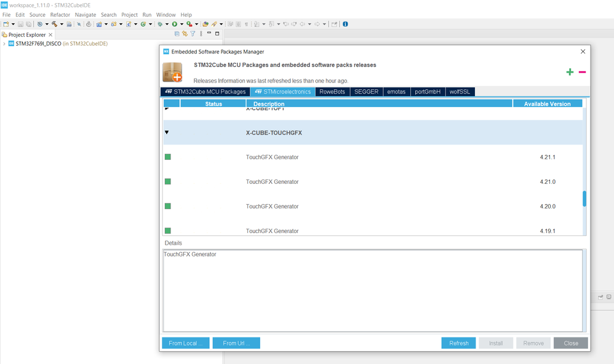614x364 pixels.
Task: Open the File menu
Action: coord(6,15)
